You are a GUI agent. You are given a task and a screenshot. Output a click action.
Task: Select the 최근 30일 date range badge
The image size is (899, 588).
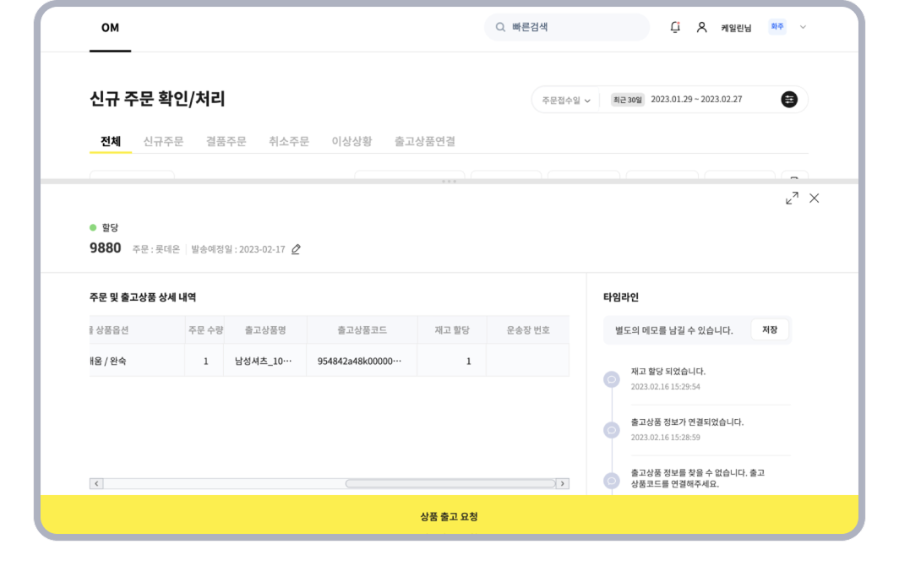click(x=628, y=100)
